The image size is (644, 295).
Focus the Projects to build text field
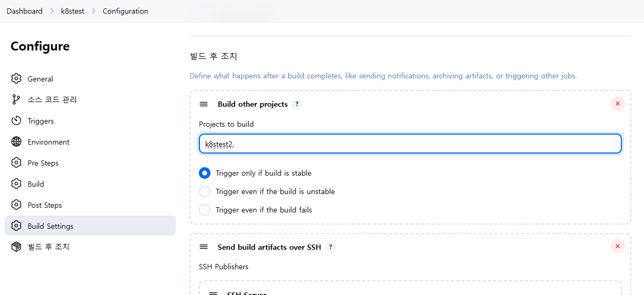(x=410, y=144)
